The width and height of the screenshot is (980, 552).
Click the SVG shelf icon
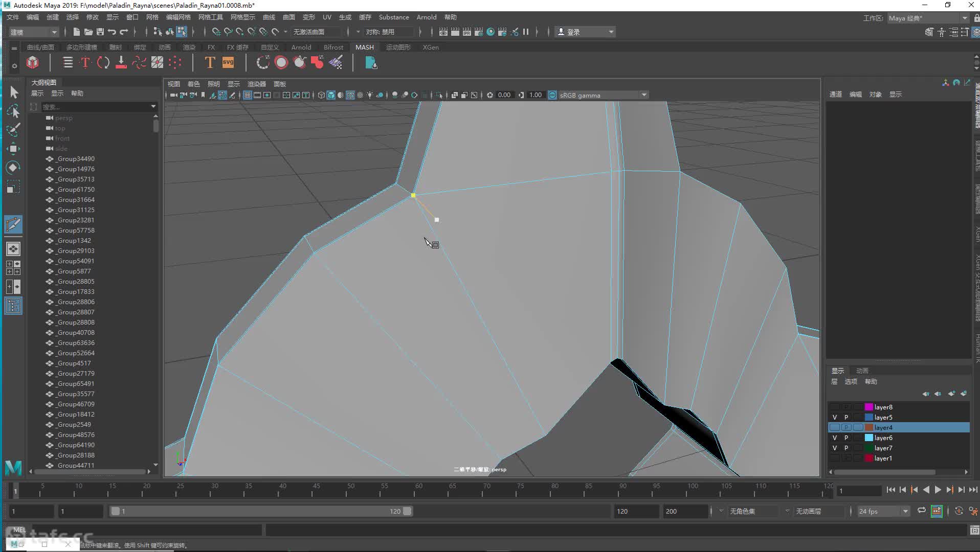tap(228, 62)
